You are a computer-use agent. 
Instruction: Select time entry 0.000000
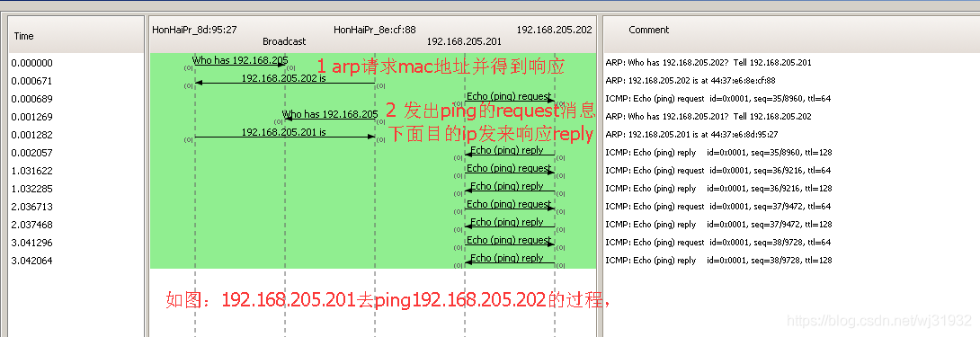(31, 63)
